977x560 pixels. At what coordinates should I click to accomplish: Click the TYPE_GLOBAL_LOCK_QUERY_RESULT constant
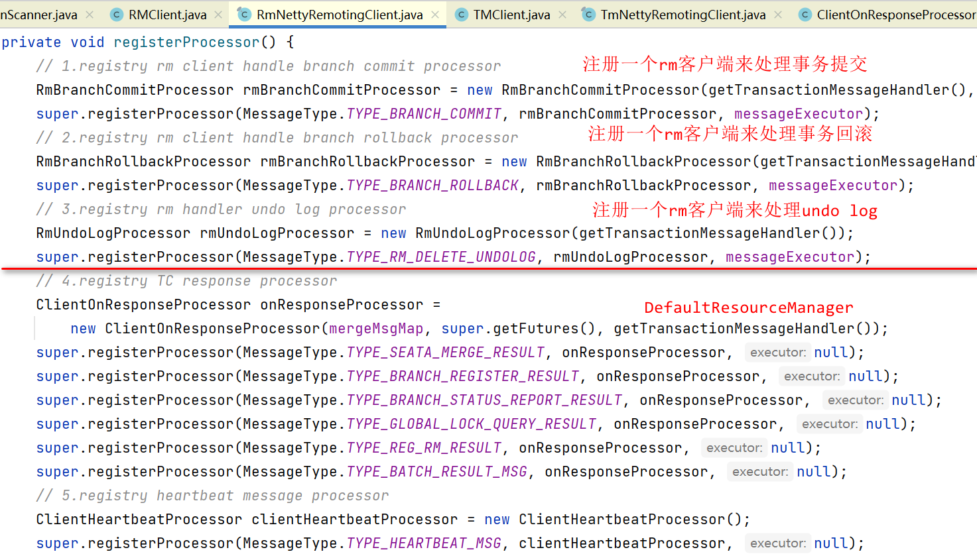(x=472, y=424)
